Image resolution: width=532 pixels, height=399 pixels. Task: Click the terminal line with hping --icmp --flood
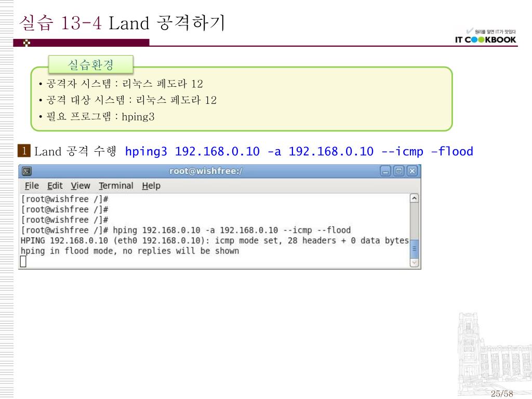pos(186,230)
